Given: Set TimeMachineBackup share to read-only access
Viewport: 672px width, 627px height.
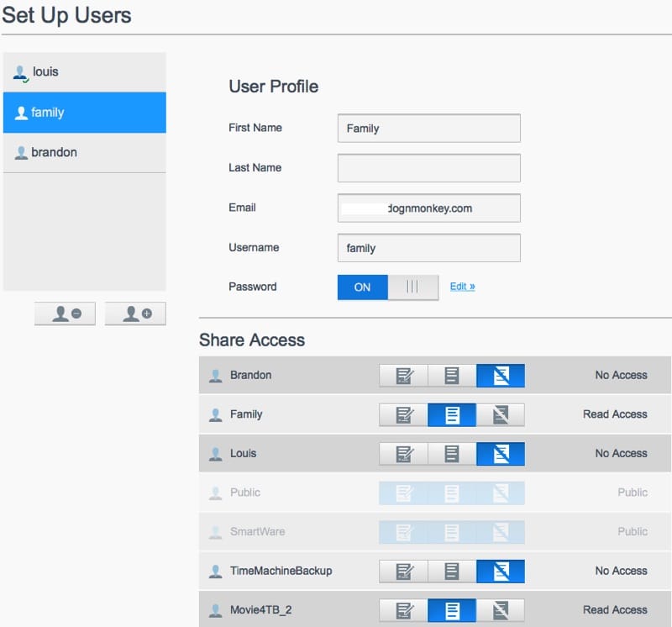Looking at the screenshot, I should (x=452, y=572).
